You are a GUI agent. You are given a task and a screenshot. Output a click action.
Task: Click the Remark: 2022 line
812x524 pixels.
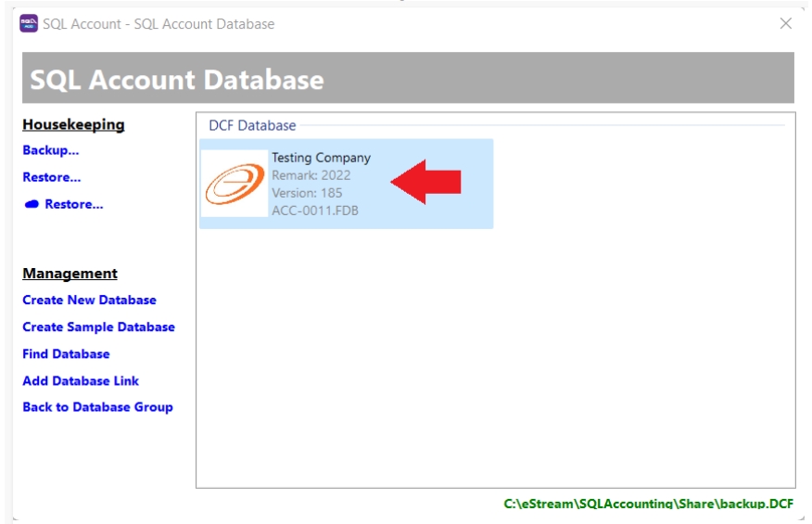pos(311,175)
